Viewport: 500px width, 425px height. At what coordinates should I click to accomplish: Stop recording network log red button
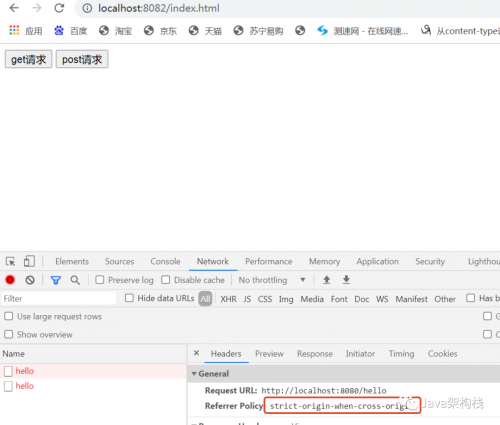coord(10,280)
